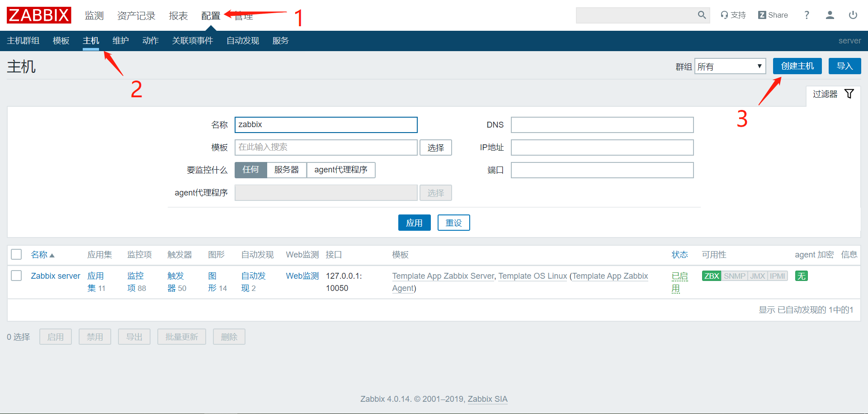Open help via question mark icon
This screenshot has height=414, width=868.
point(807,15)
